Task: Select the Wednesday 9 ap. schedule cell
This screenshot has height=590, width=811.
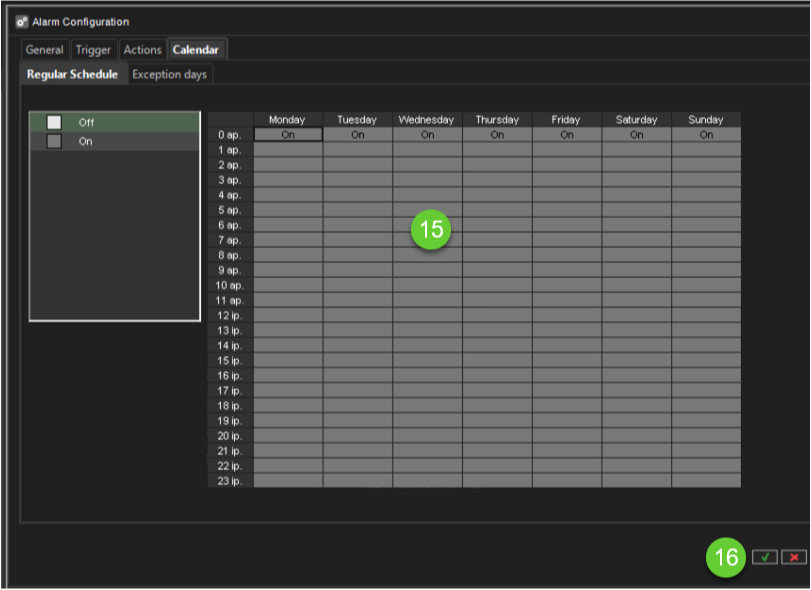Action: [427, 270]
